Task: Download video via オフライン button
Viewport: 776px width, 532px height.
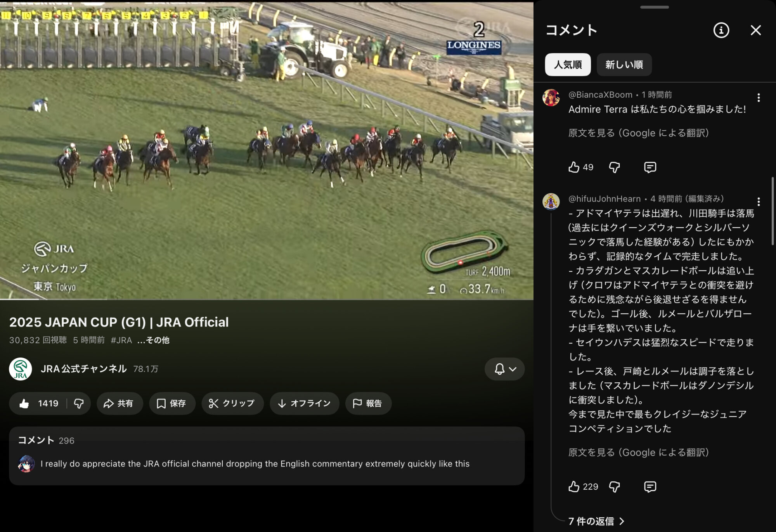Action: point(304,404)
